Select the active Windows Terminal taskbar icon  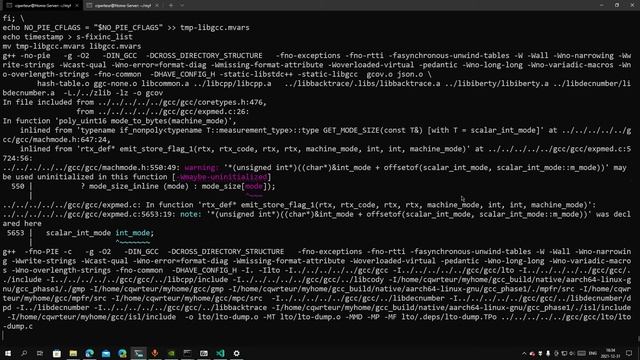tap(138, 353)
